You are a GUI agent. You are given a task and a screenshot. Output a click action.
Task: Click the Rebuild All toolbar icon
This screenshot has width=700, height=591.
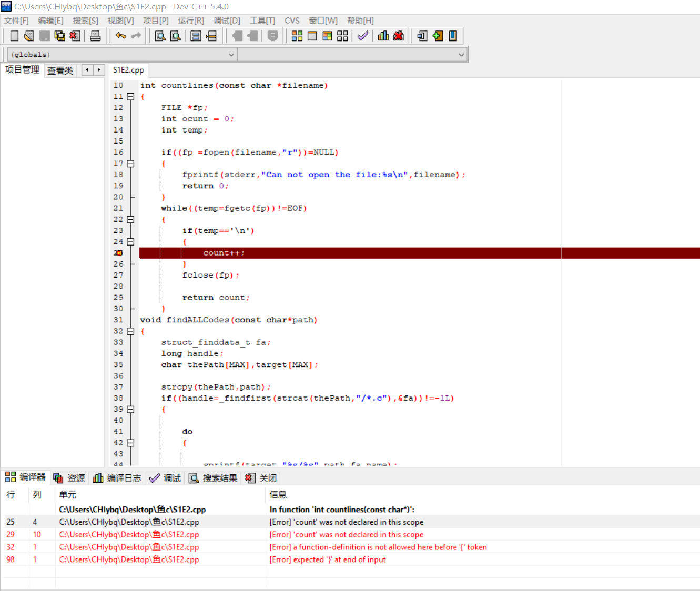point(342,36)
